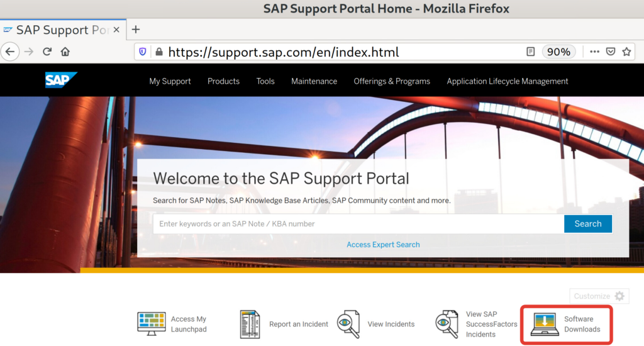644x346 pixels.
Task: Open the Software Downloads laptop icon
Action: click(x=545, y=324)
